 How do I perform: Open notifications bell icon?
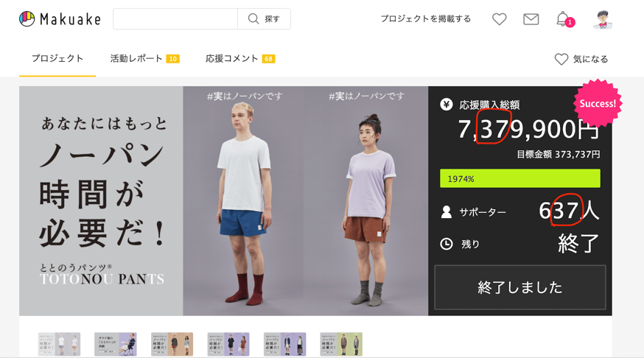[x=564, y=19]
